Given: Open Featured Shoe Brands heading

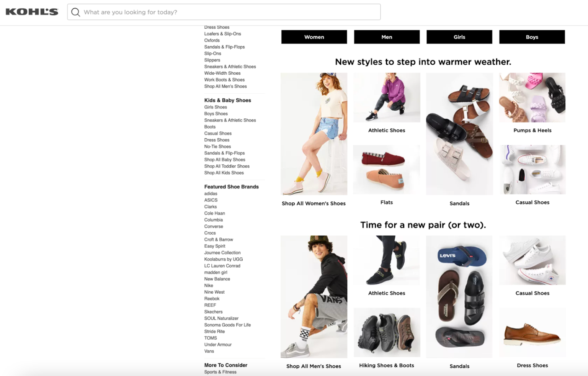Looking at the screenshot, I should [231, 187].
